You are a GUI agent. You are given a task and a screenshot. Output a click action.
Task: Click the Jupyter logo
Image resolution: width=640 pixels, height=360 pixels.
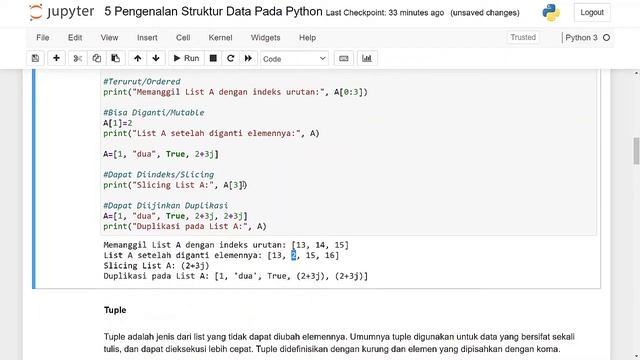click(x=62, y=12)
